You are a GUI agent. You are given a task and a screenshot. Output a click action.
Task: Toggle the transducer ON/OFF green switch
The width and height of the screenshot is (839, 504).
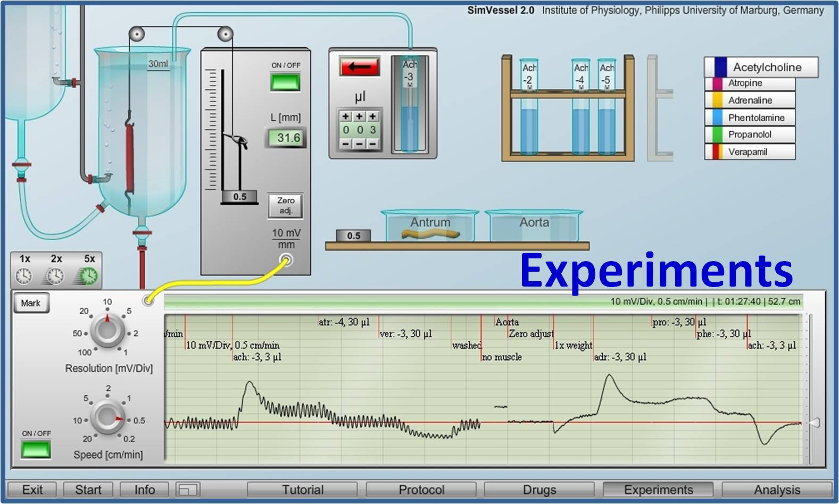click(286, 82)
